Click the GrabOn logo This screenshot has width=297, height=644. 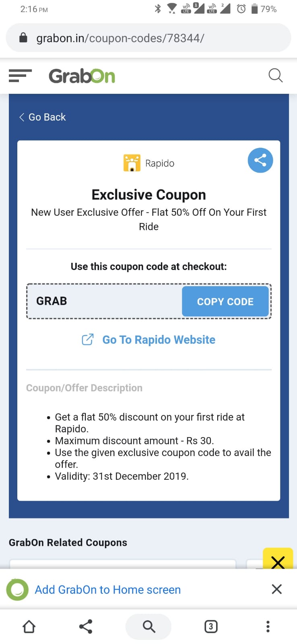tap(82, 76)
